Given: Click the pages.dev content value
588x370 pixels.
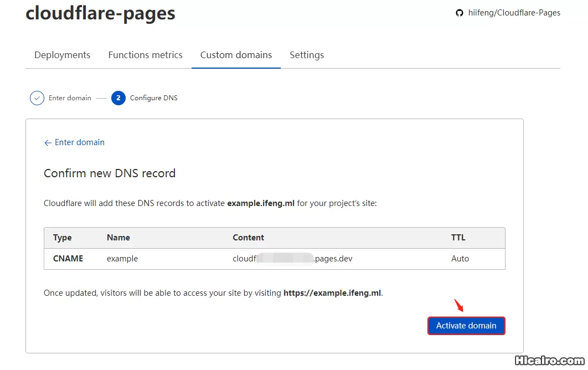Looking at the screenshot, I should click(293, 258).
